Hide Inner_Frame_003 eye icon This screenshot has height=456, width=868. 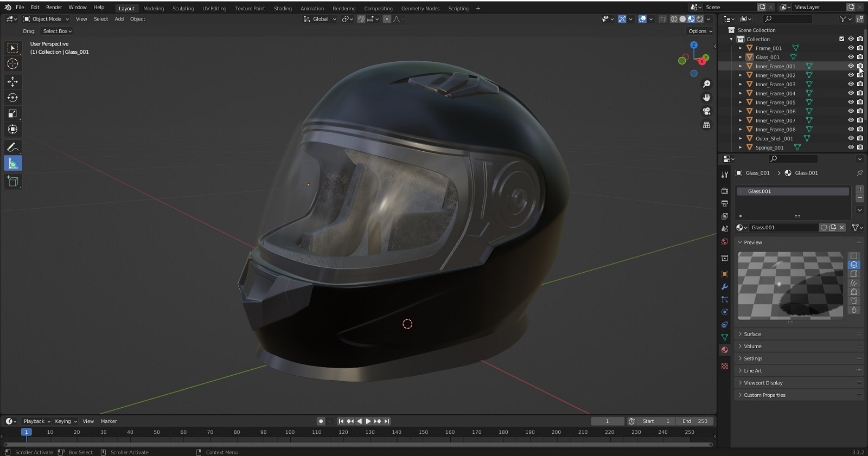click(851, 84)
